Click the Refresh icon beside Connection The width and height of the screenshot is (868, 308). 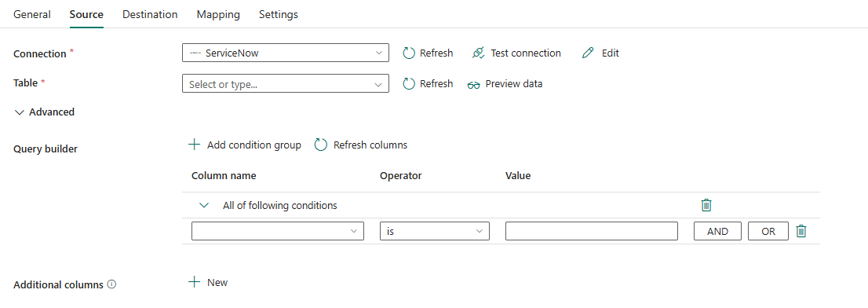409,53
